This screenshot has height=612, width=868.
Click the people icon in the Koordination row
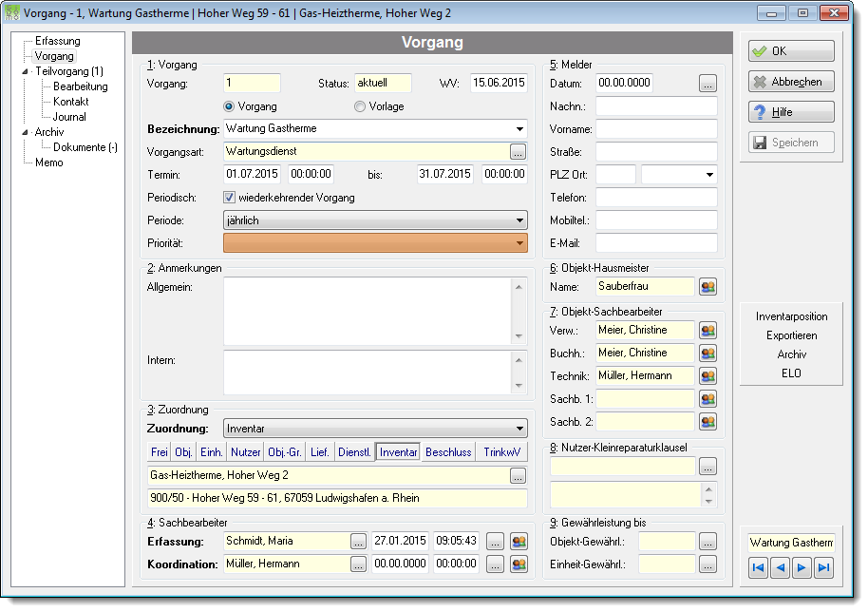click(519, 564)
